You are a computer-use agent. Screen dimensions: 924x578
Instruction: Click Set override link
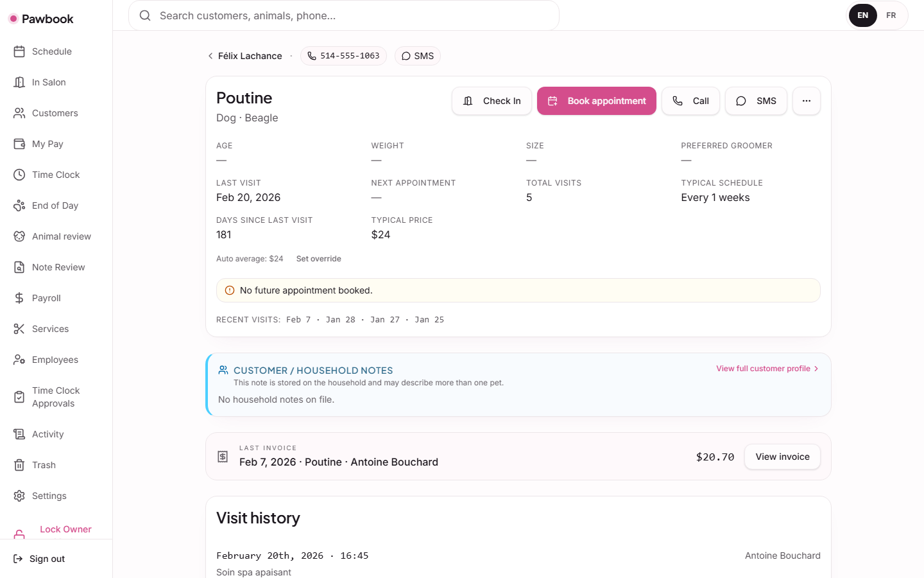[319, 259]
